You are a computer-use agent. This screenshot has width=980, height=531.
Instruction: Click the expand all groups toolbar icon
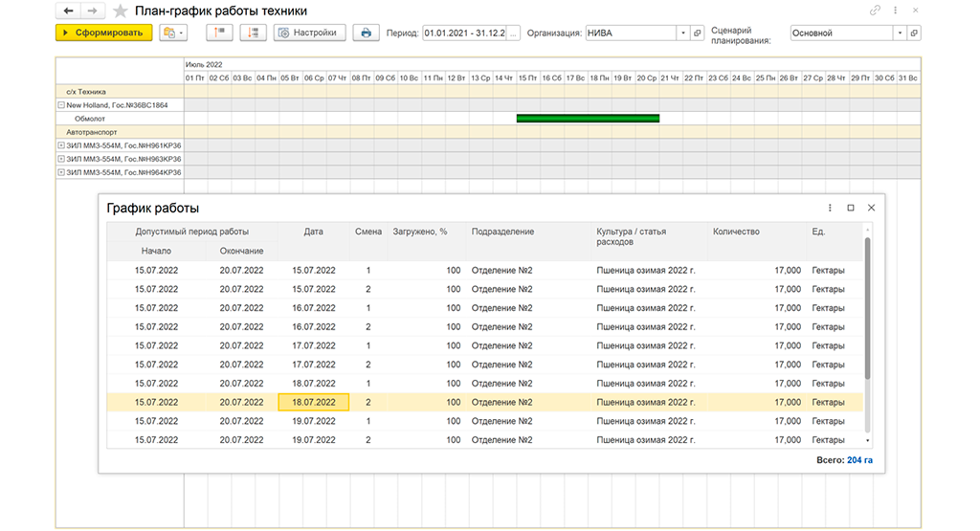pyautogui.click(x=253, y=33)
